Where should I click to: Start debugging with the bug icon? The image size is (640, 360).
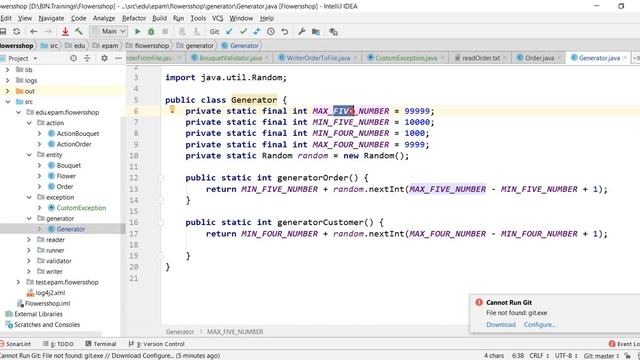[151, 31]
